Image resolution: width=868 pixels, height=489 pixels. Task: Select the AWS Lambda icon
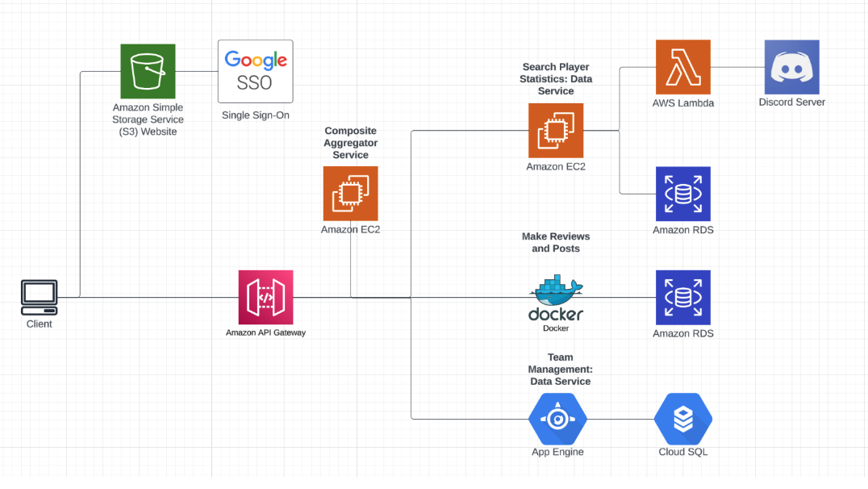[683, 67]
